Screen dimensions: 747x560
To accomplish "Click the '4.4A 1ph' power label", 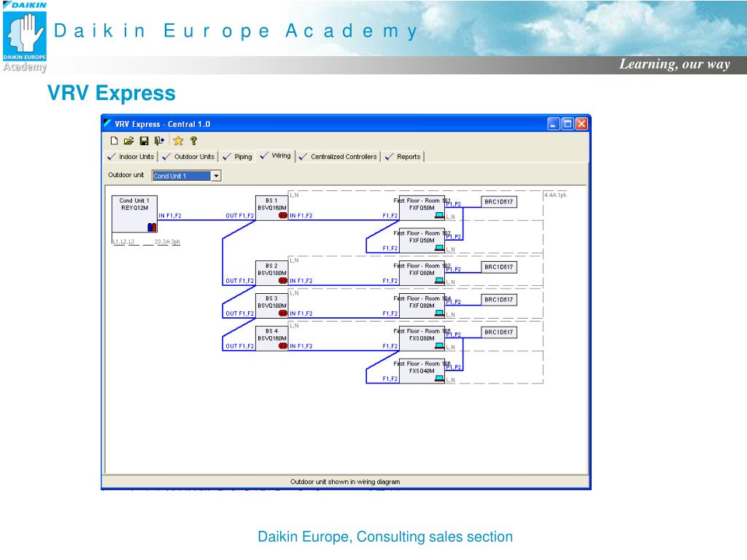I will pyautogui.click(x=555, y=195).
